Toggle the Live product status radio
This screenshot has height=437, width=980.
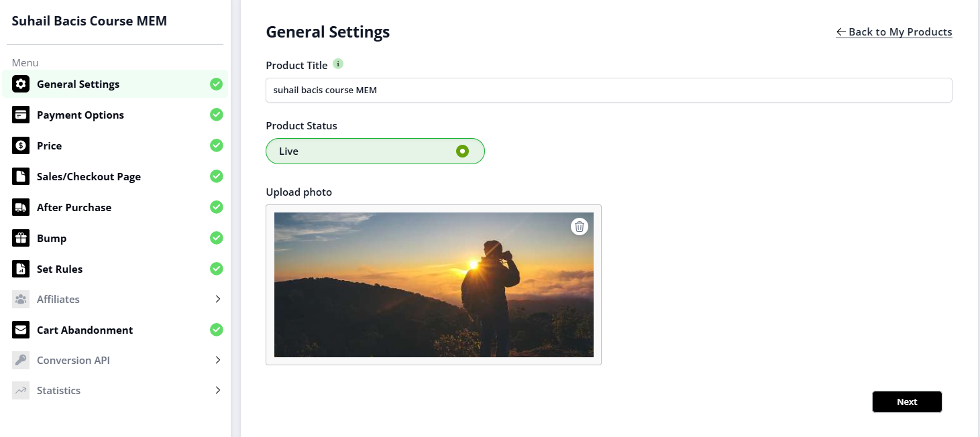[462, 151]
